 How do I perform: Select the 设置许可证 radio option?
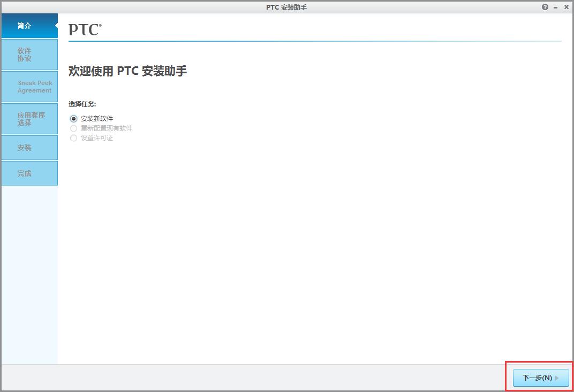pos(73,138)
